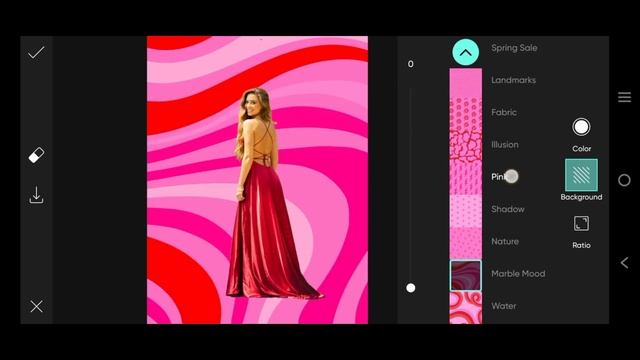Viewport: 640px width, 360px height.
Task: Select the light pink dotted thumbnail
Action: point(465,211)
